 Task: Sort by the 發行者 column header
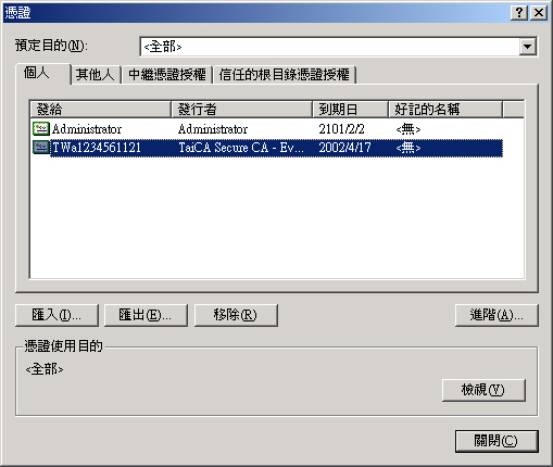click(x=242, y=109)
